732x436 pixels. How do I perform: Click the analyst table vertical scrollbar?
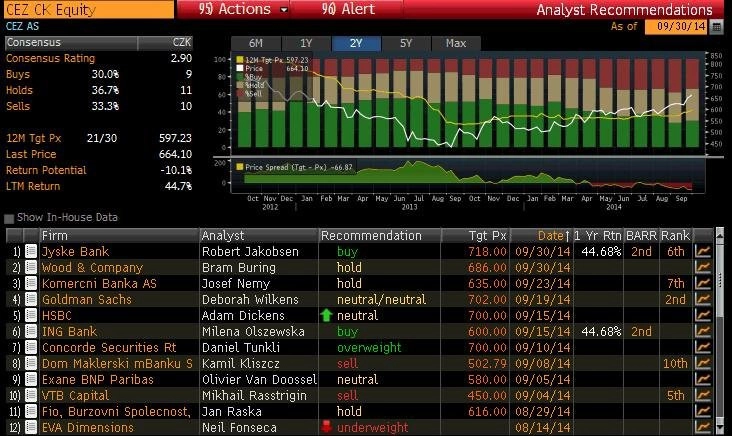720,331
